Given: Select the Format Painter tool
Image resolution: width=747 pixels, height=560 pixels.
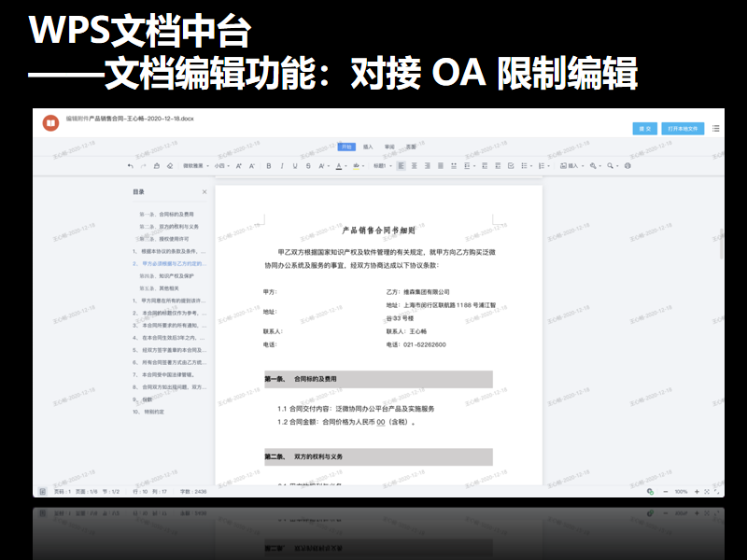Looking at the screenshot, I should pyautogui.click(x=157, y=166).
